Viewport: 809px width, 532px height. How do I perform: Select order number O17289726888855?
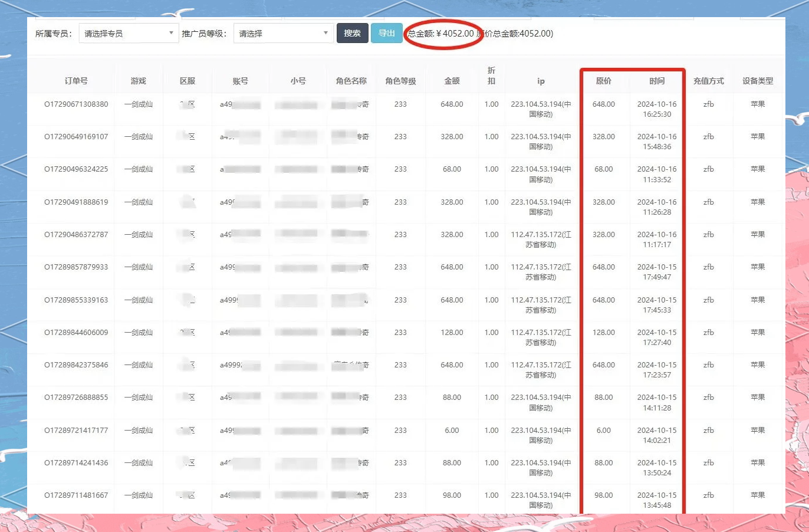point(76,398)
